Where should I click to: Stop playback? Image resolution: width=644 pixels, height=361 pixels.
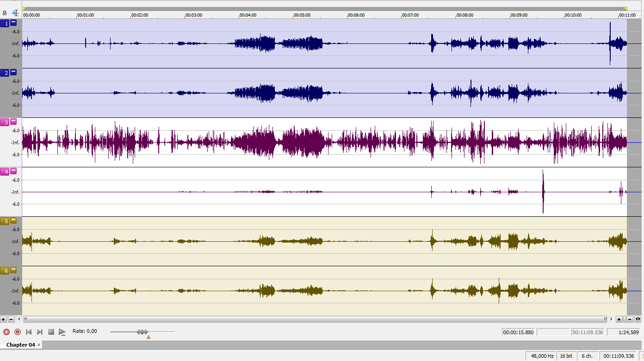[x=51, y=332]
